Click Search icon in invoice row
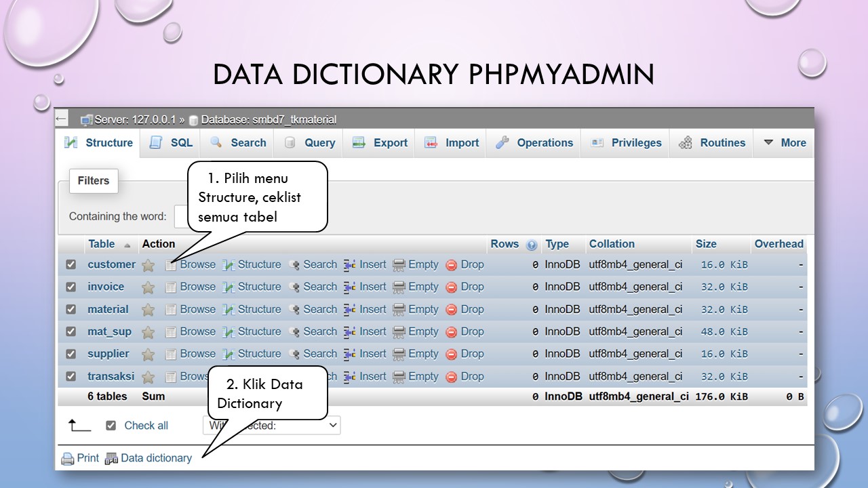868x488 pixels. (294, 287)
